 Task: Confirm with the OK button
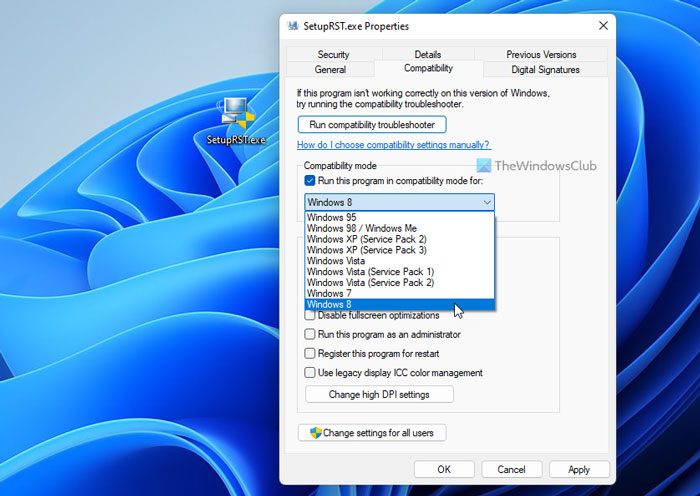coord(444,469)
